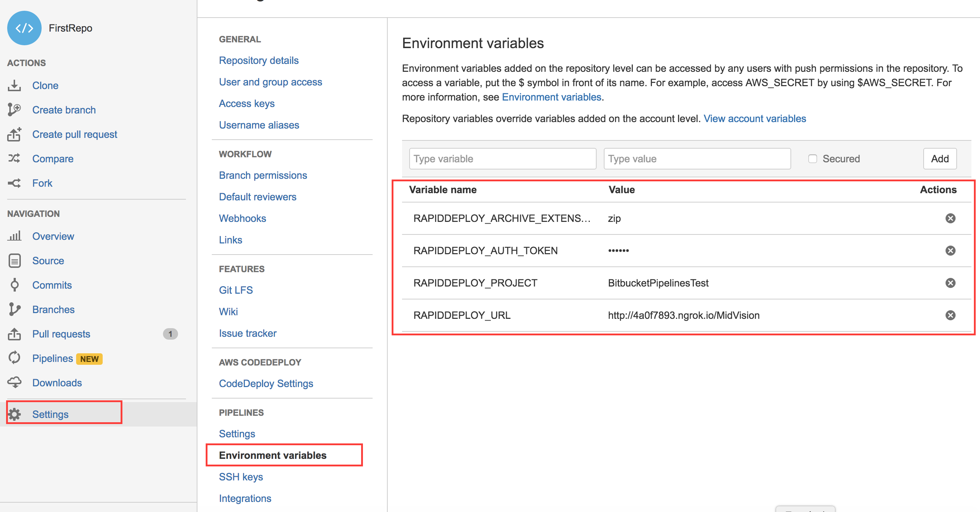
Task: Open Branches via its sidebar icon
Action: point(14,309)
